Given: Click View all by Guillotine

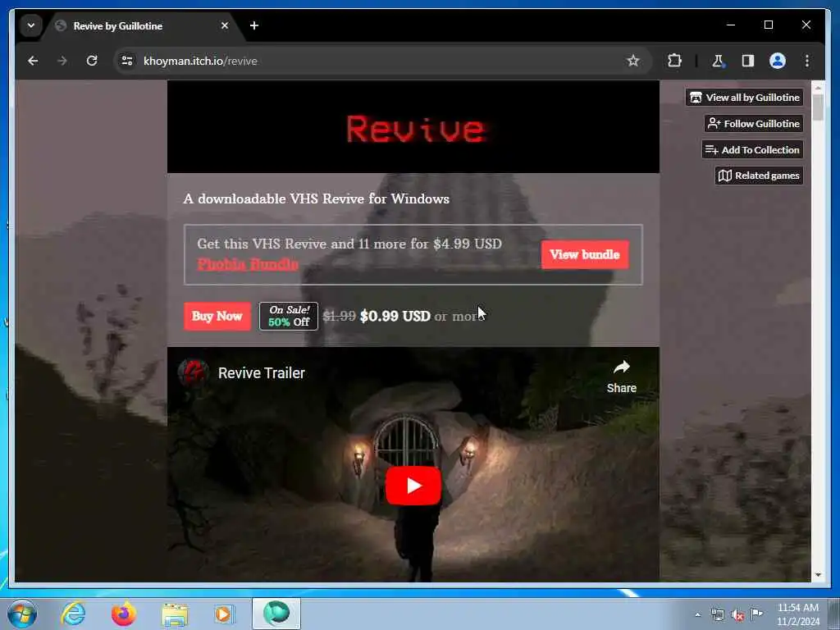Looking at the screenshot, I should click(744, 98).
